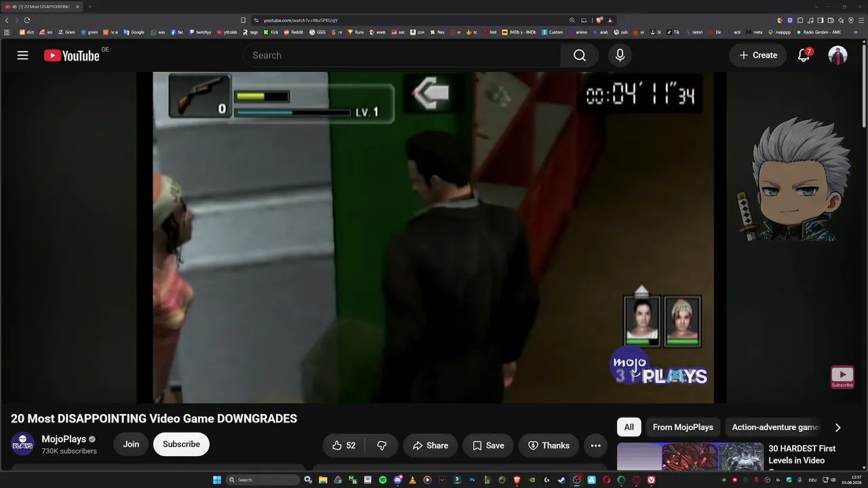Viewport: 868px width, 488px height.
Task: Open the Windows Start menu
Action: (217, 480)
